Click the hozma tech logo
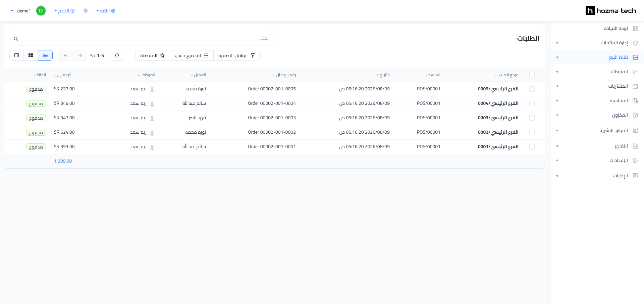 pyautogui.click(x=610, y=11)
